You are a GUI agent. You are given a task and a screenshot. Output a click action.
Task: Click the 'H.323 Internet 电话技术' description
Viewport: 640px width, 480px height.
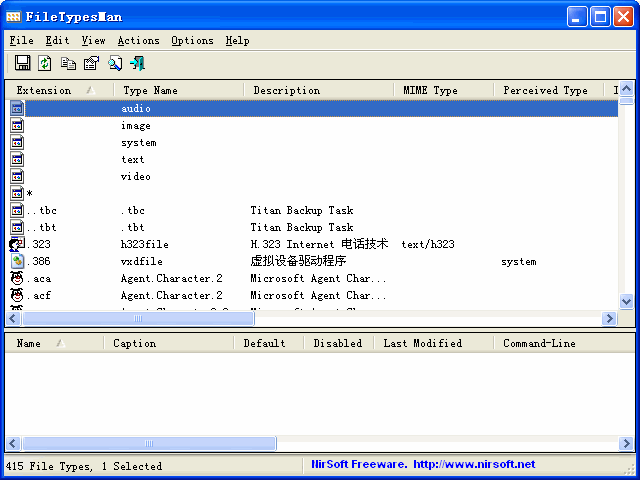319,244
